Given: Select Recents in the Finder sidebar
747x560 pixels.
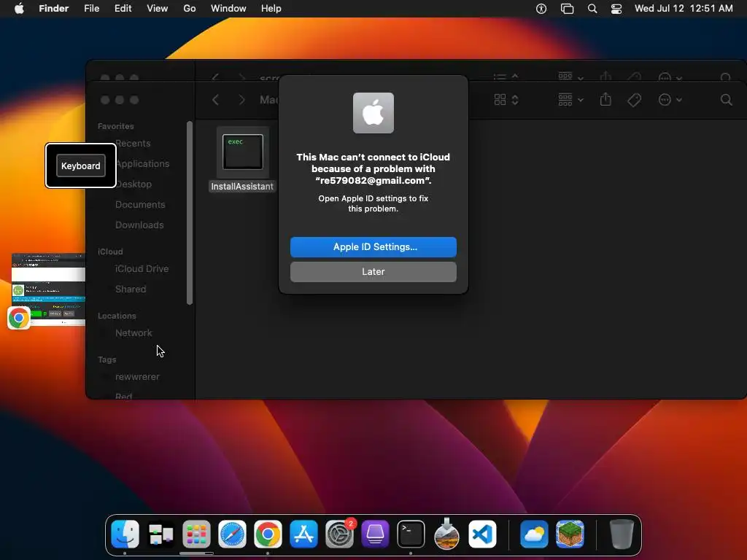Looking at the screenshot, I should pos(133,144).
